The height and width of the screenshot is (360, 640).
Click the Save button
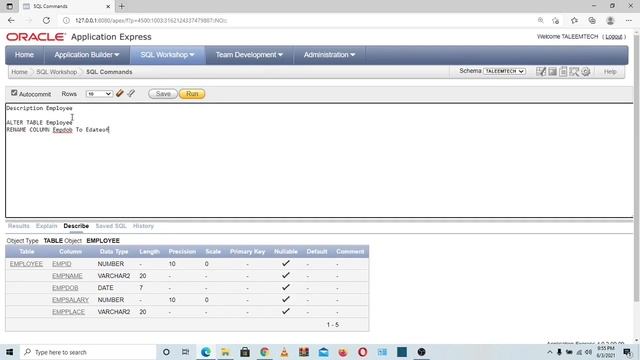163,94
